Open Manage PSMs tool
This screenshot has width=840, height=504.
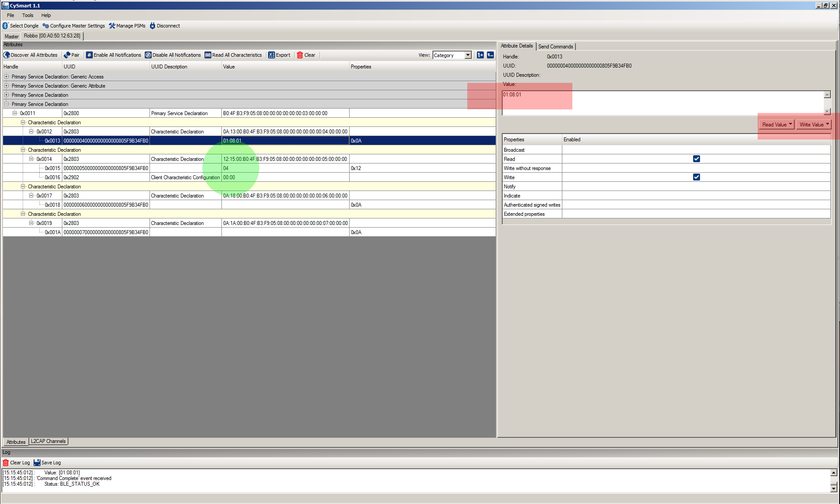(x=127, y=26)
